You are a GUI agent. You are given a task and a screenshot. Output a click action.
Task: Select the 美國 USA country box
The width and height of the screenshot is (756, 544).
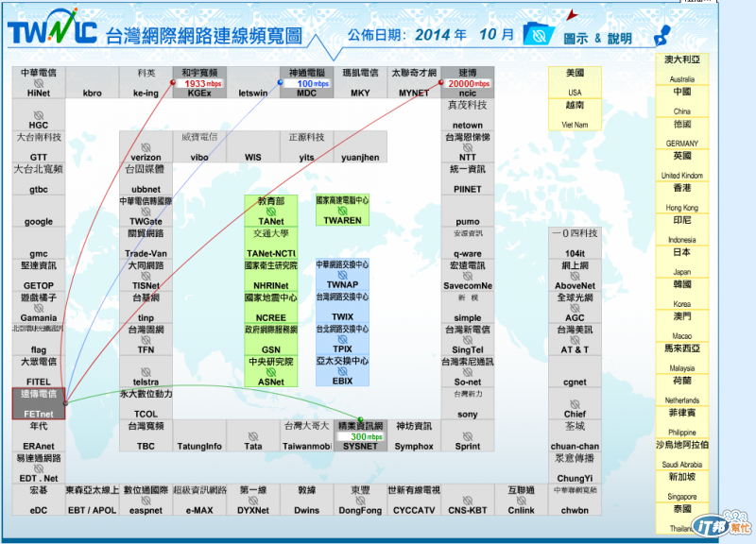[575, 82]
